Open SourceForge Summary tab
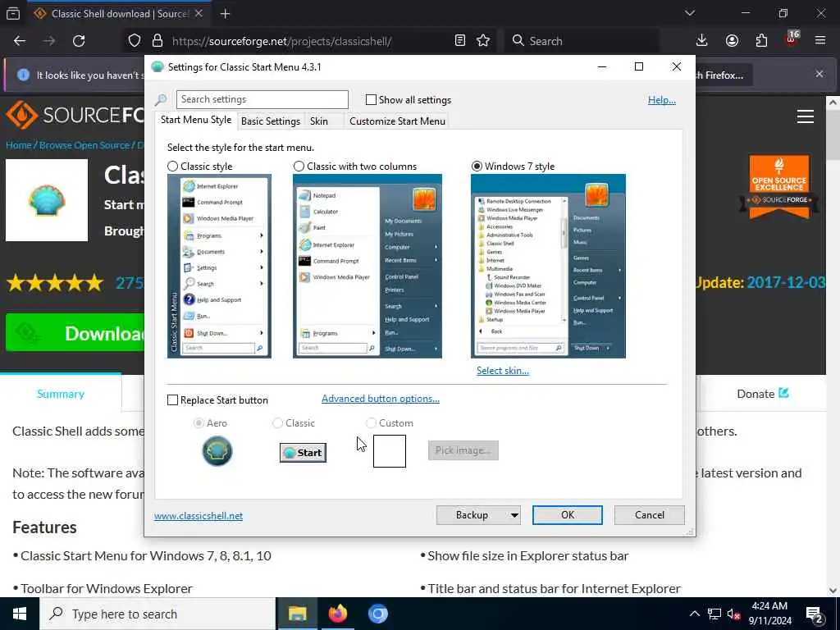Image resolution: width=840 pixels, height=630 pixels. (61, 394)
